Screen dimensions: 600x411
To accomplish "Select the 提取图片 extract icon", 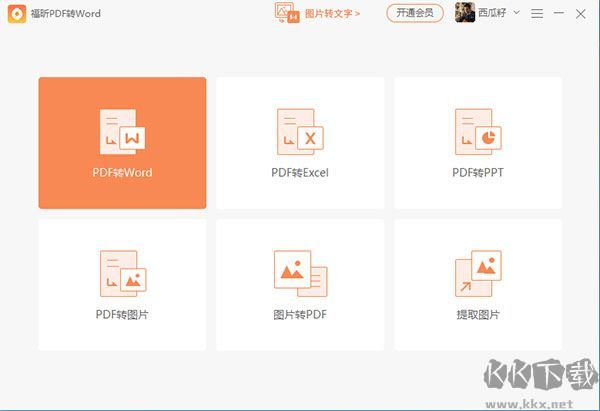I will [x=478, y=273].
